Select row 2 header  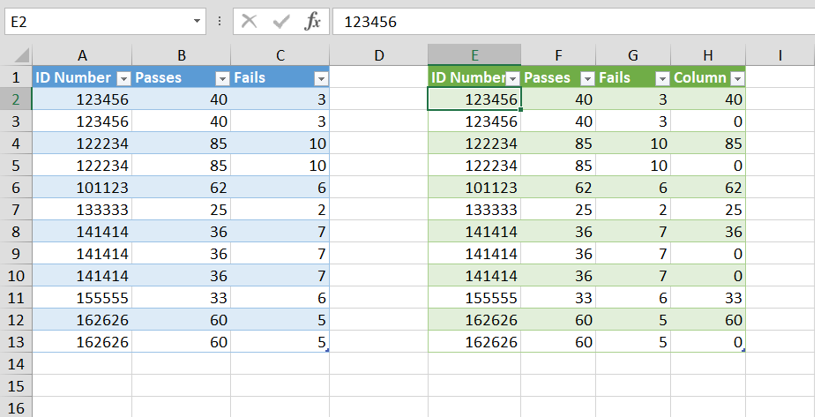[x=16, y=99]
